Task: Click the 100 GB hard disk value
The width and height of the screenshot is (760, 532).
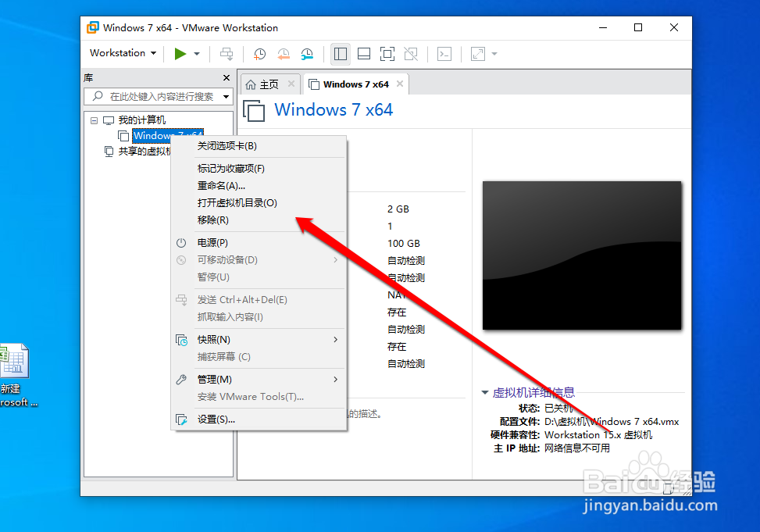Action: coord(403,244)
